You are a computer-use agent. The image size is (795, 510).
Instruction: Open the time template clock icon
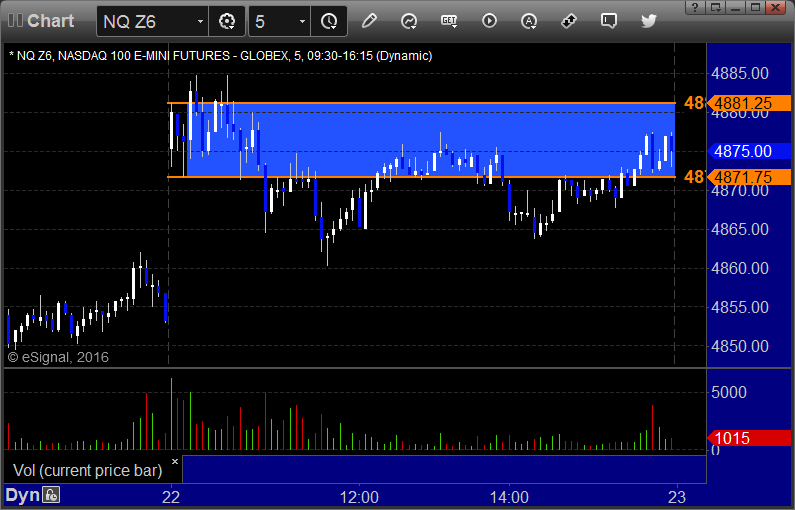pos(329,21)
